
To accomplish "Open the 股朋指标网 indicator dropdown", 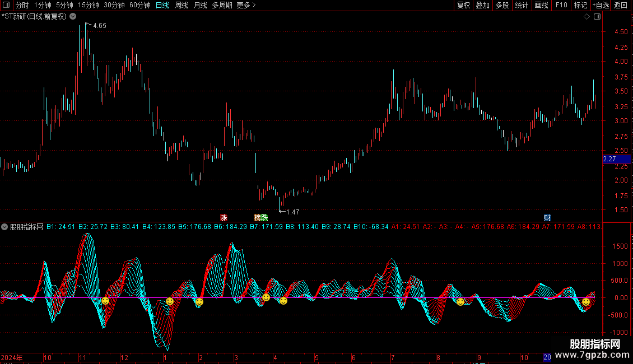I will tap(4, 227).
